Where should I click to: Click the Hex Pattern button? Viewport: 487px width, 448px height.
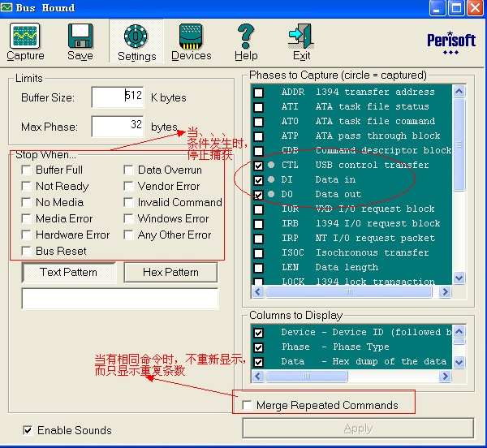point(170,272)
